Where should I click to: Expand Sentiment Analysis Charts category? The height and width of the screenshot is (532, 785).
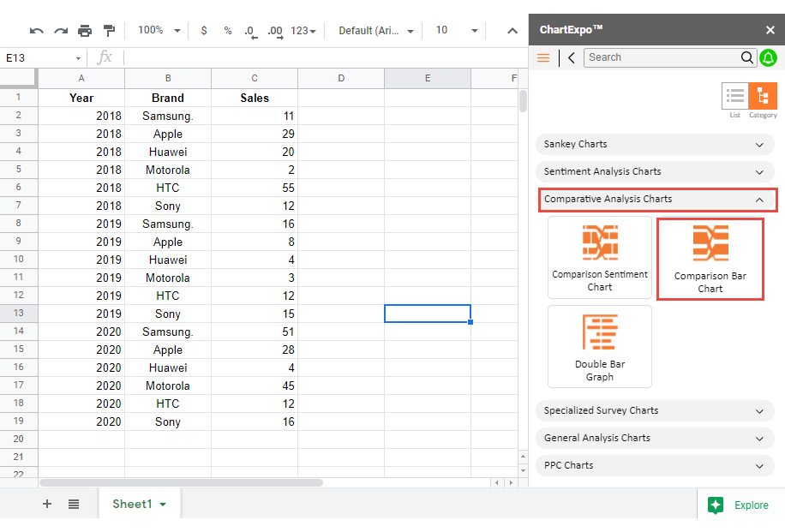click(x=656, y=171)
